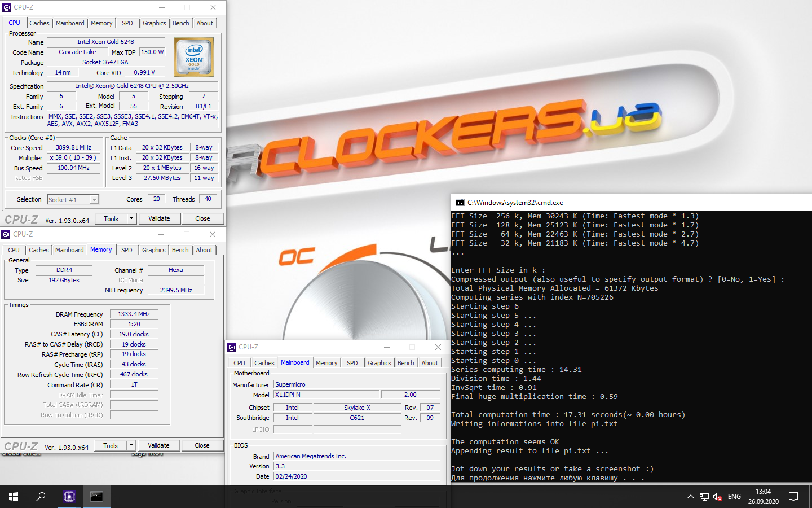812x508 pixels.
Task: Open SPD tab in top CPU-Z window
Action: click(x=127, y=23)
